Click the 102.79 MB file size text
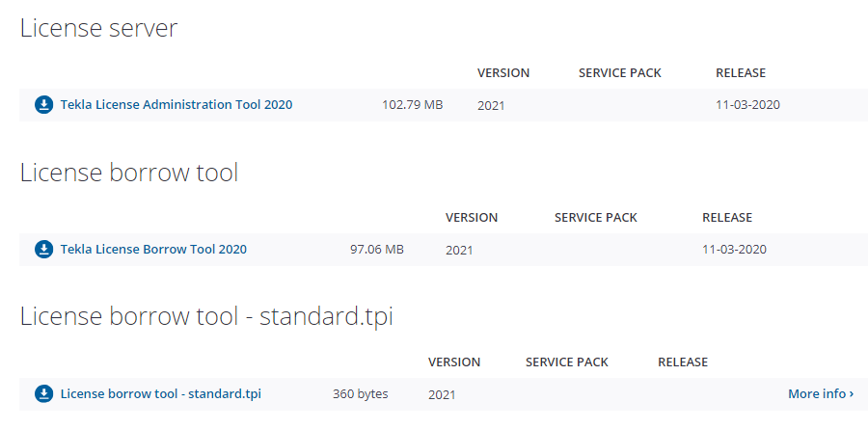Image resolution: width=868 pixels, height=429 pixels. tap(412, 105)
